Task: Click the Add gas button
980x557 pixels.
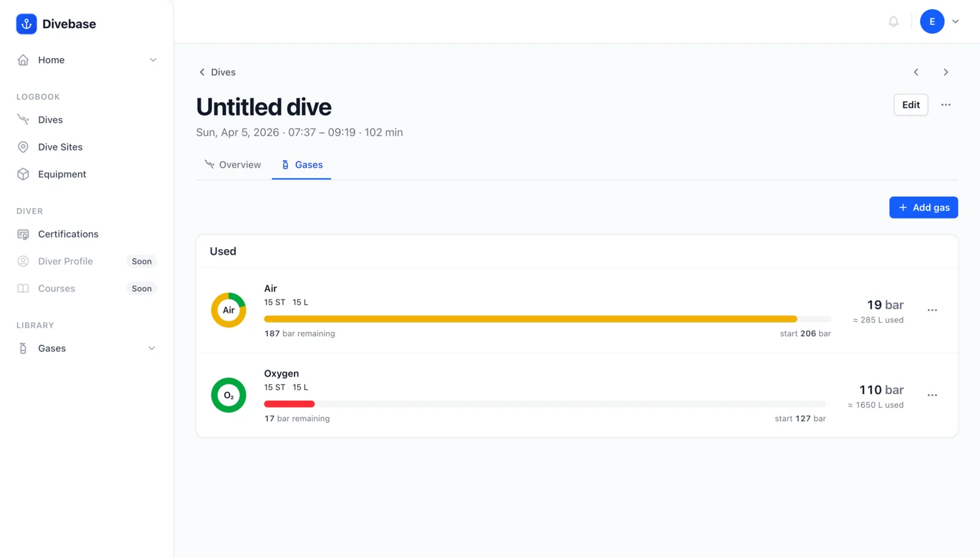Action: 924,207
